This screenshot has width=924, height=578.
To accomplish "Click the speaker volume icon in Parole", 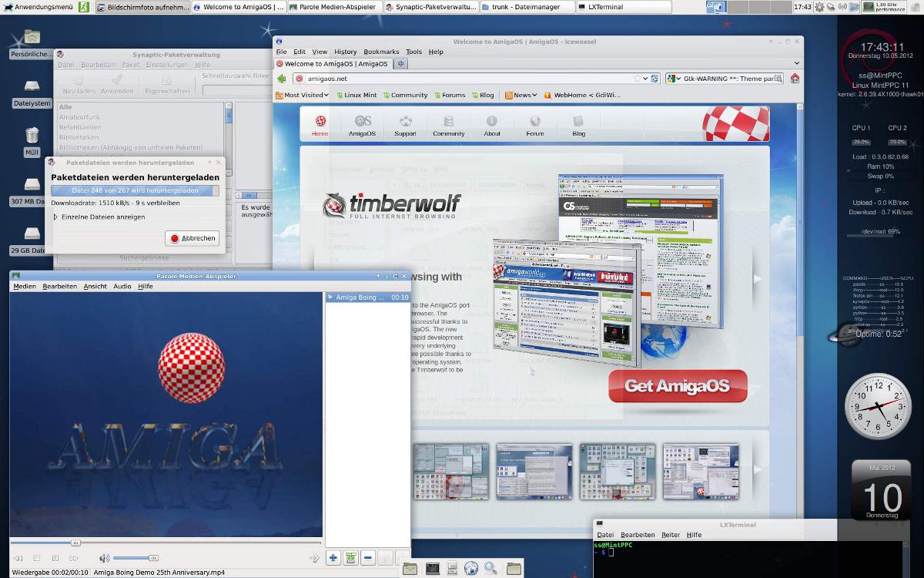I will point(104,558).
